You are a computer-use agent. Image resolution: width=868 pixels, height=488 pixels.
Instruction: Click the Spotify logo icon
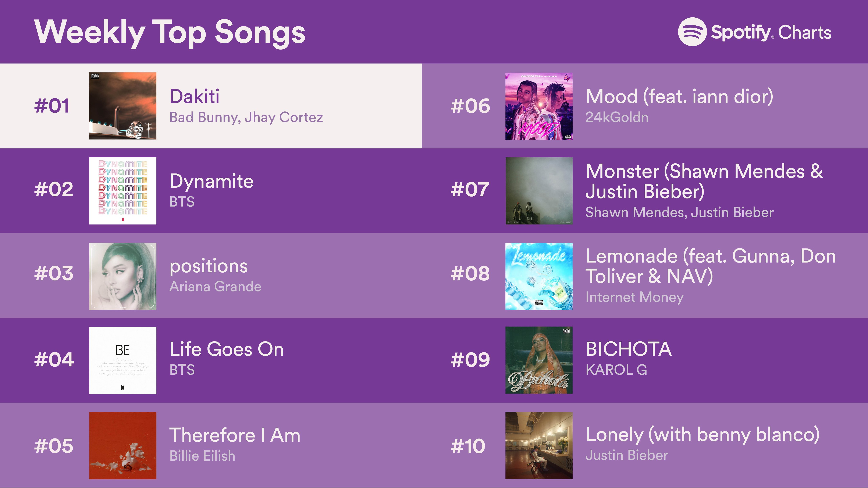692,32
